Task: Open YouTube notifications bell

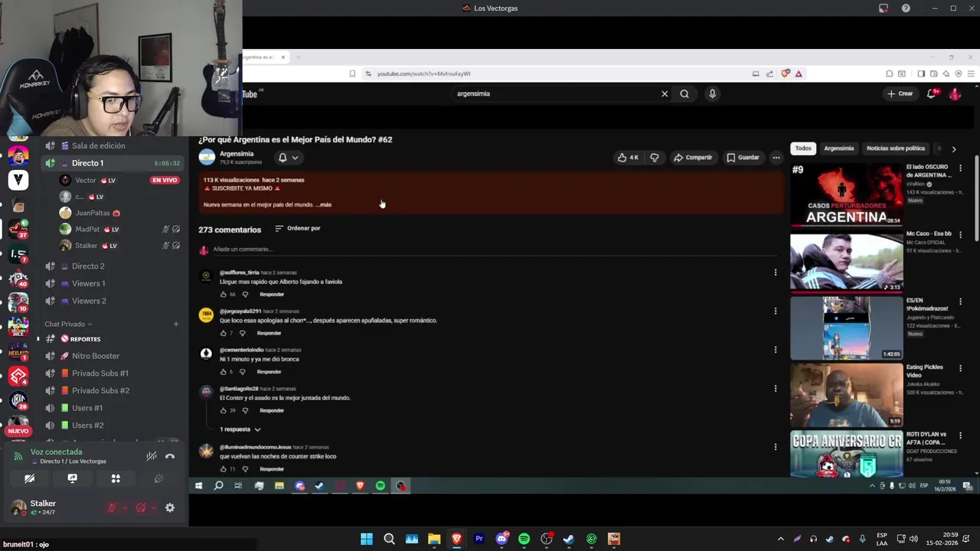Action: [x=933, y=94]
